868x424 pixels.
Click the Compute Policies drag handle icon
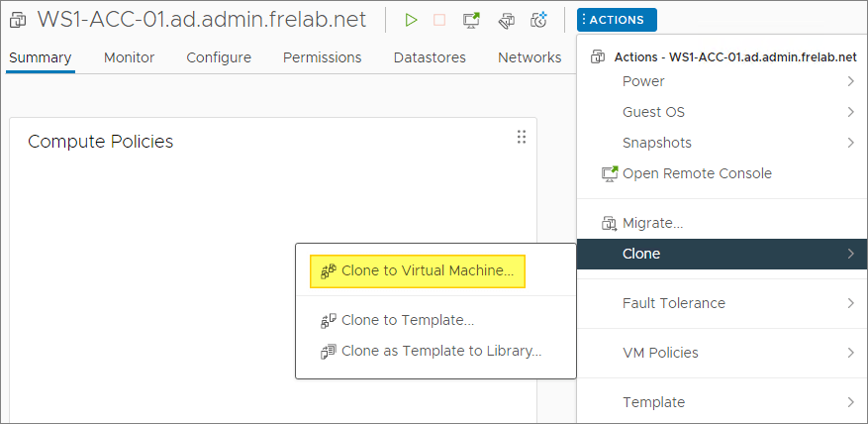coord(522,138)
